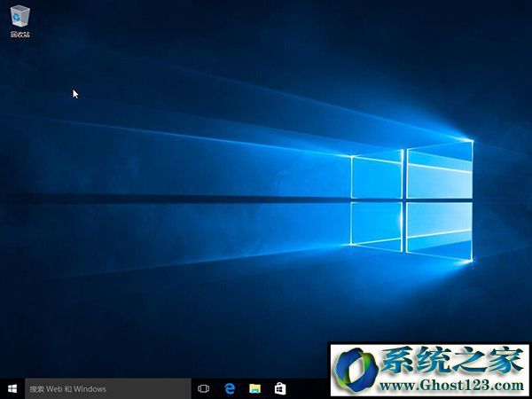
Task: Open the Windows Start menu
Action: 12,388
